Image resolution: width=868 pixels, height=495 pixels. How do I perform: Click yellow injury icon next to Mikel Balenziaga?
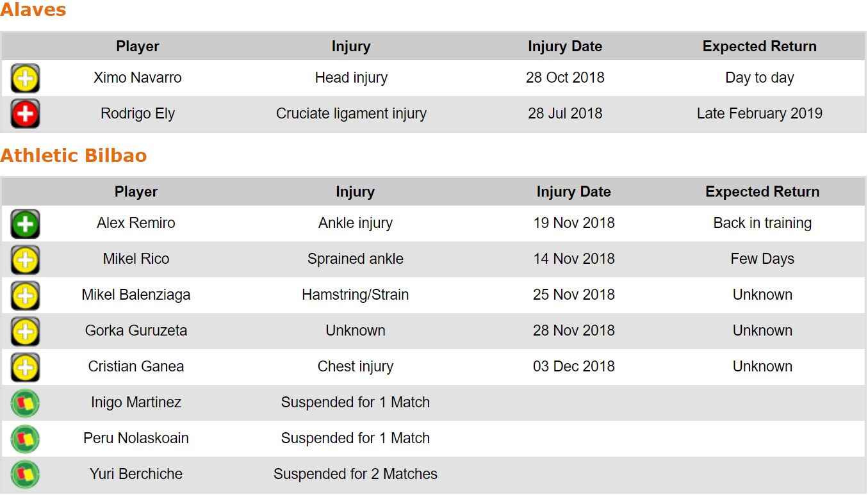coord(25,295)
